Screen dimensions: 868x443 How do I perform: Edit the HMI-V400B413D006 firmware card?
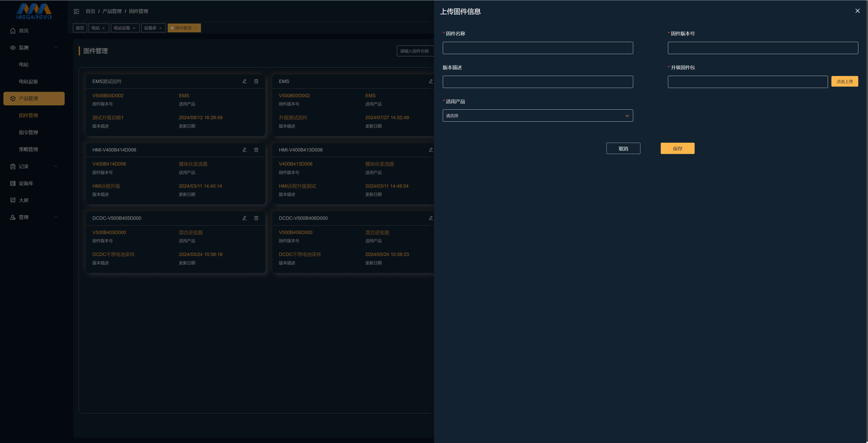(431, 150)
